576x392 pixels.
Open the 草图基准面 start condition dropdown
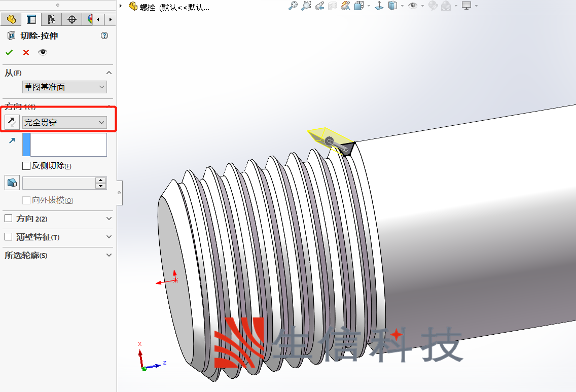pyautogui.click(x=64, y=87)
